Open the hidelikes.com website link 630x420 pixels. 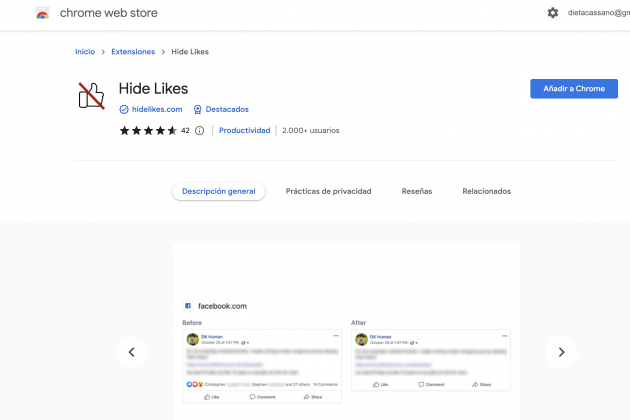(x=157, y=109)
